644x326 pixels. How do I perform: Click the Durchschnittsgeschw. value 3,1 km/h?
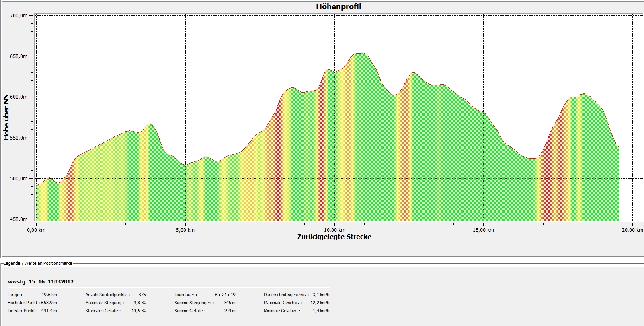(321, 295)
